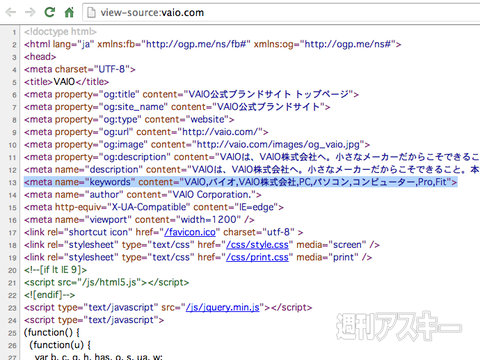The height and width of the screenshot is (360, 480).
Task: Click the page document icon in the address bar
Action: click(x=91, y=13)
